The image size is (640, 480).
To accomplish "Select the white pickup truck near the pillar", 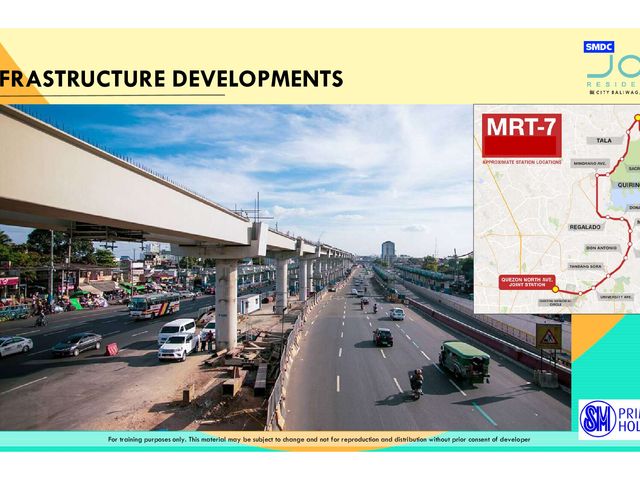I will [x=178, y=347].
